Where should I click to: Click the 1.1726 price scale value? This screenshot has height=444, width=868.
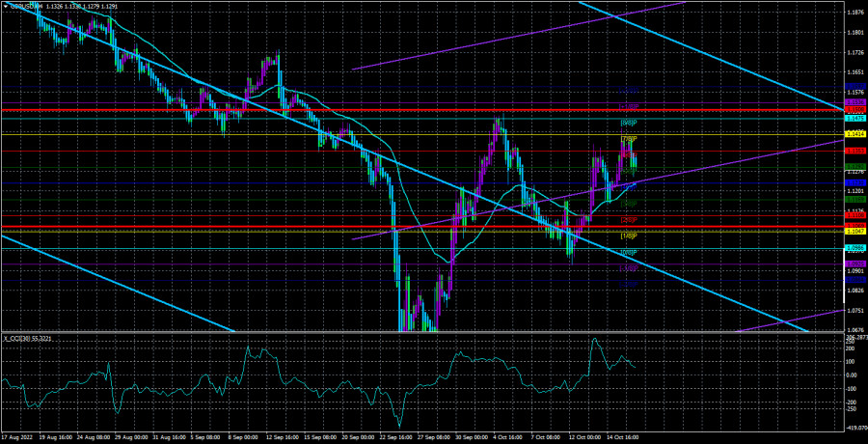(855, 53)
